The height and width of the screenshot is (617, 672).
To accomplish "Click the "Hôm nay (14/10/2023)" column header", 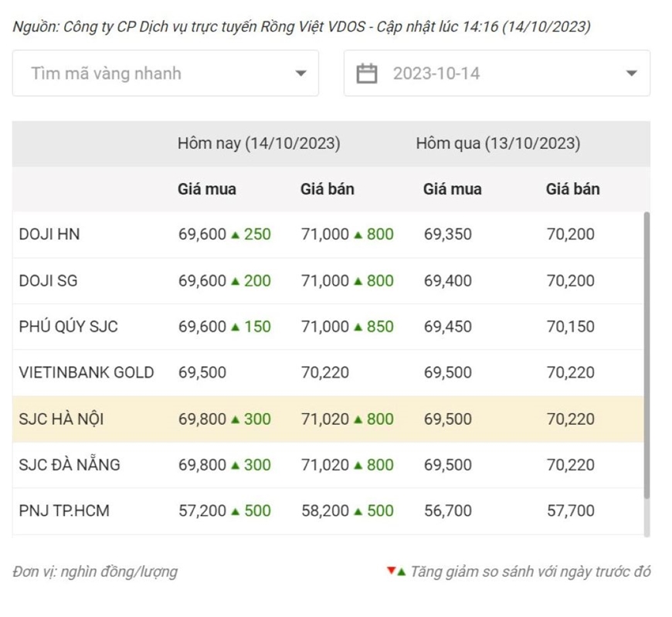I will click(259, 143).
